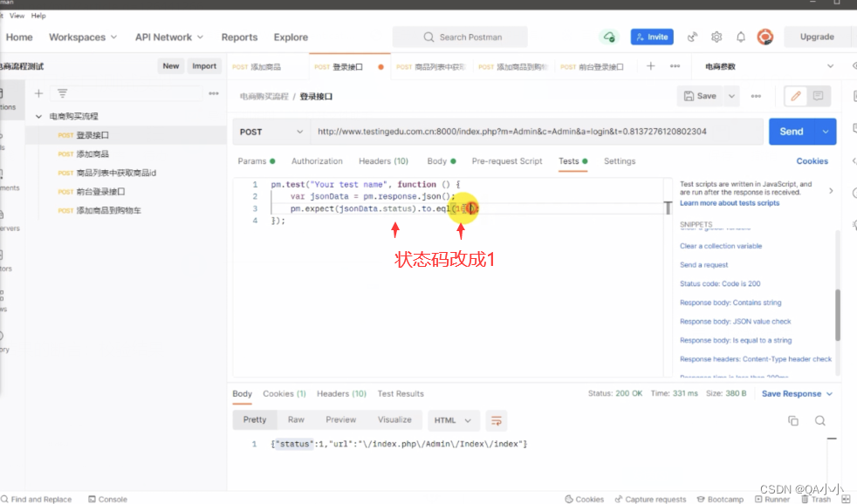Select the Preview response view
857x504 pixels.
341,420
